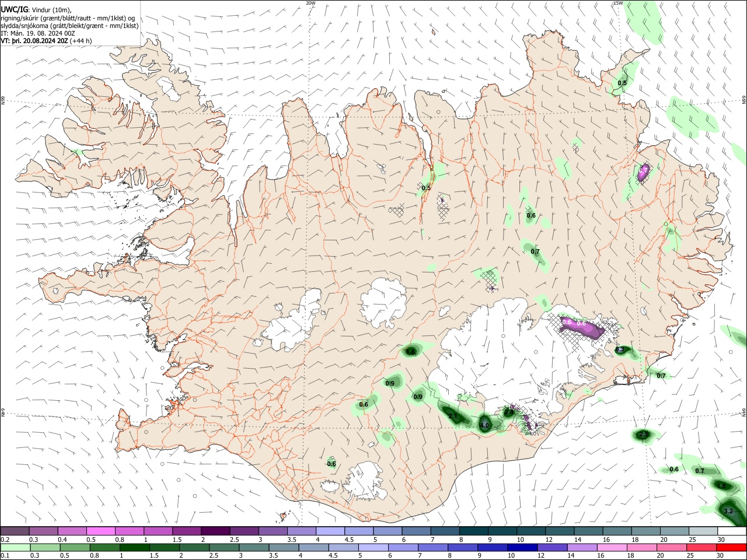
Task: Select the bright red 30 swatch in bottom legend
Action: pos(732,548)
